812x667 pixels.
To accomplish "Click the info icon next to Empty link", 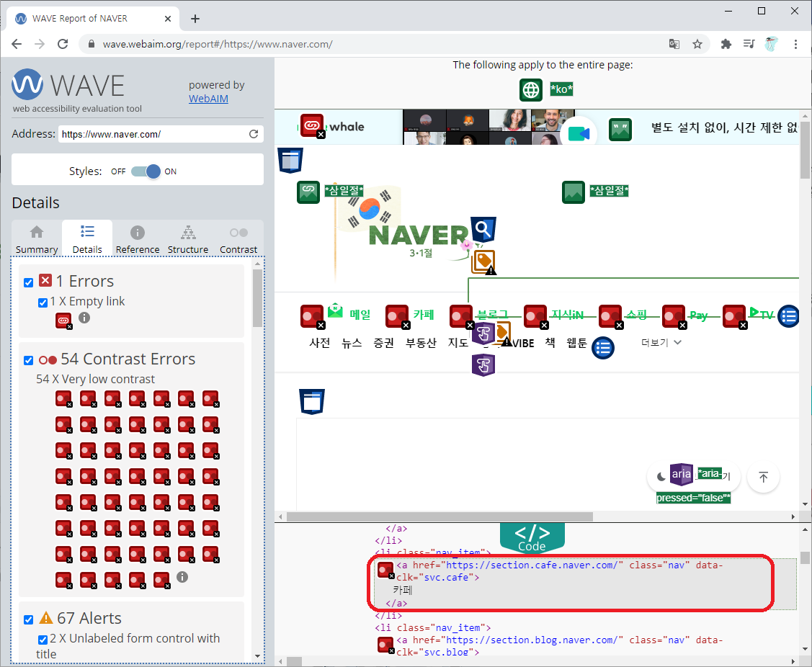I will coord(84,318).
